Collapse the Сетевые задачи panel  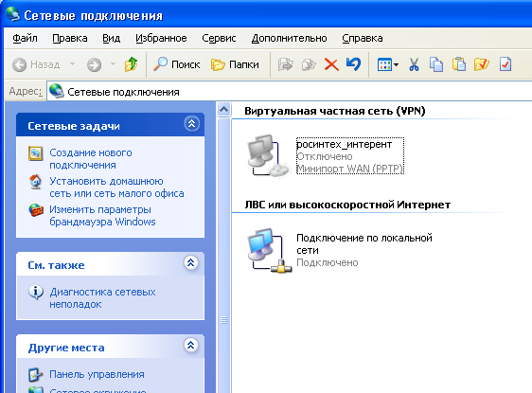[192, 123]
